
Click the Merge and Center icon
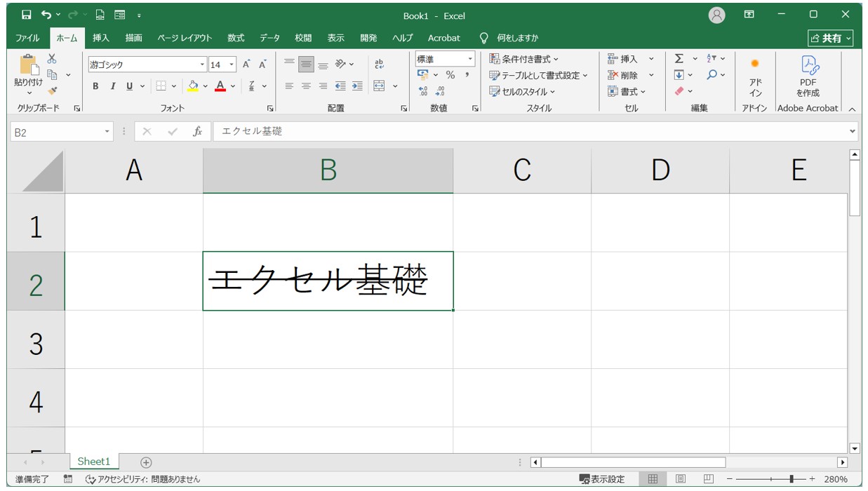pyautogui.click(x=380, y=86)
